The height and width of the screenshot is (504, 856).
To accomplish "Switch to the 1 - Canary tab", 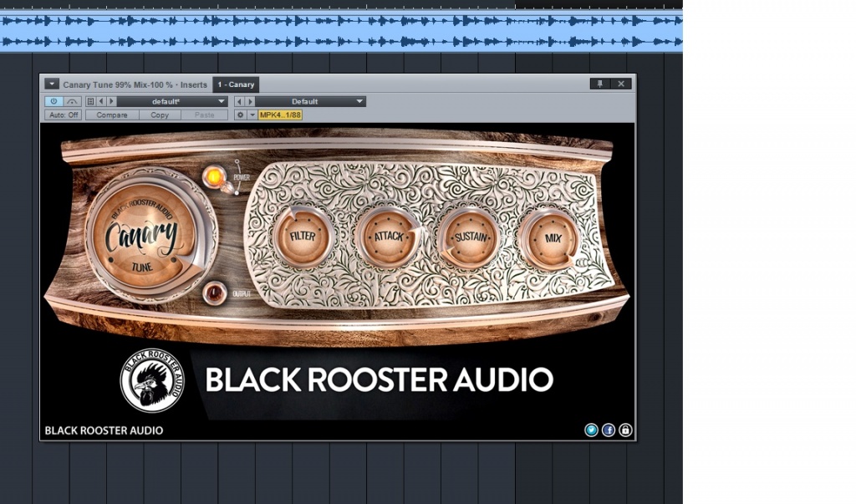I will [236, 84].
